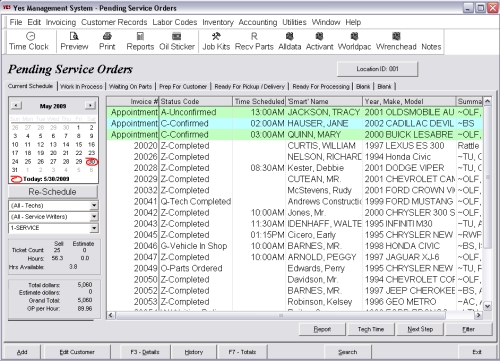Launch Alldata from the toolbar
Image resolution: width=500 pixels, height=361 pixels.
click(x=290, y=41)
